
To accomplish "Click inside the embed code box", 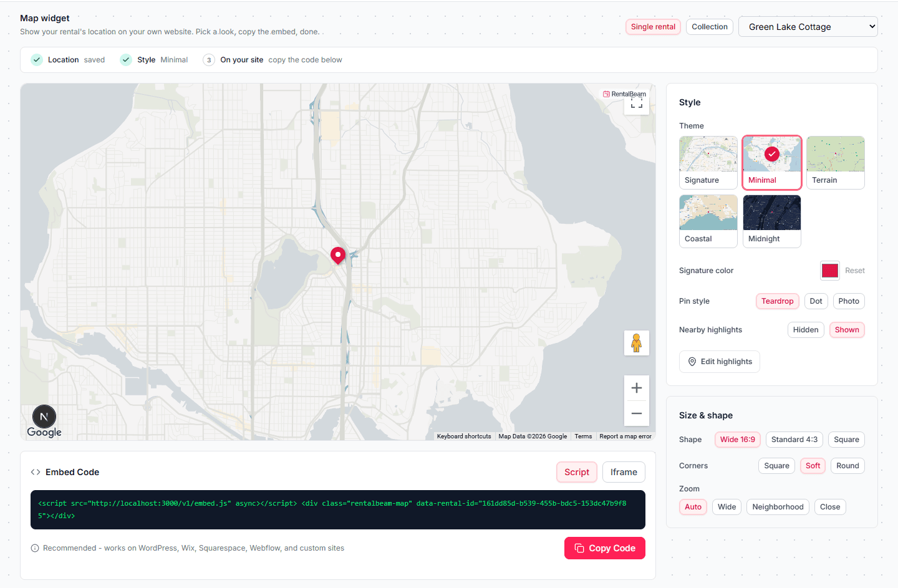I will coord(338,509).
